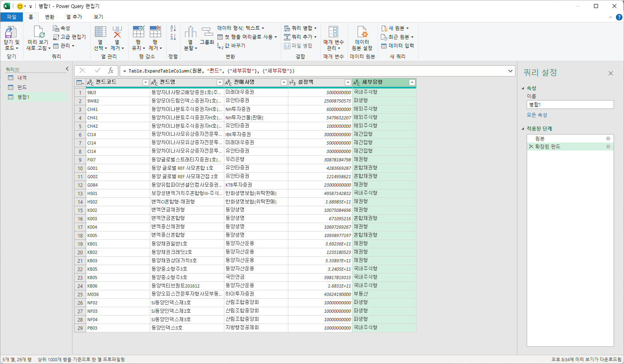
Task: Open the 설정액 column filter dropdown
Action: point(348,82)
